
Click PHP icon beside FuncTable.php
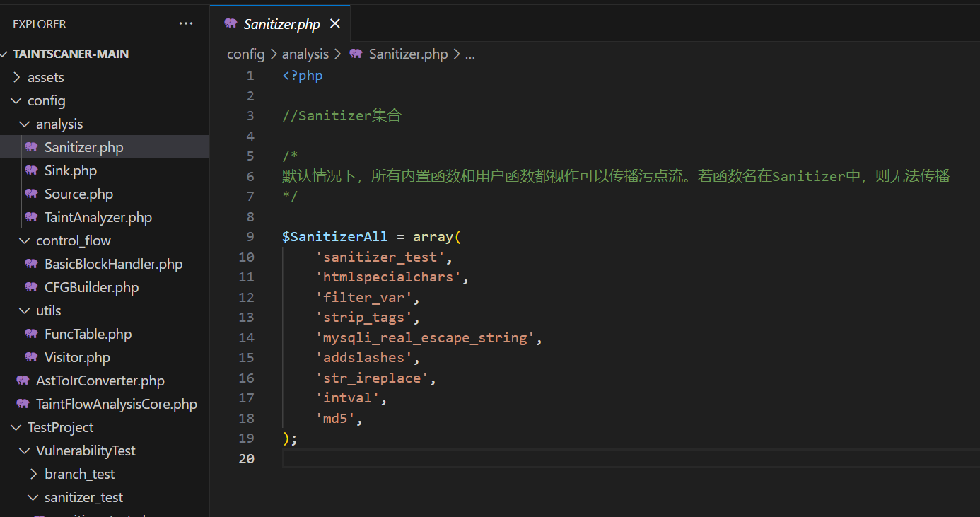tap(31, 334)
